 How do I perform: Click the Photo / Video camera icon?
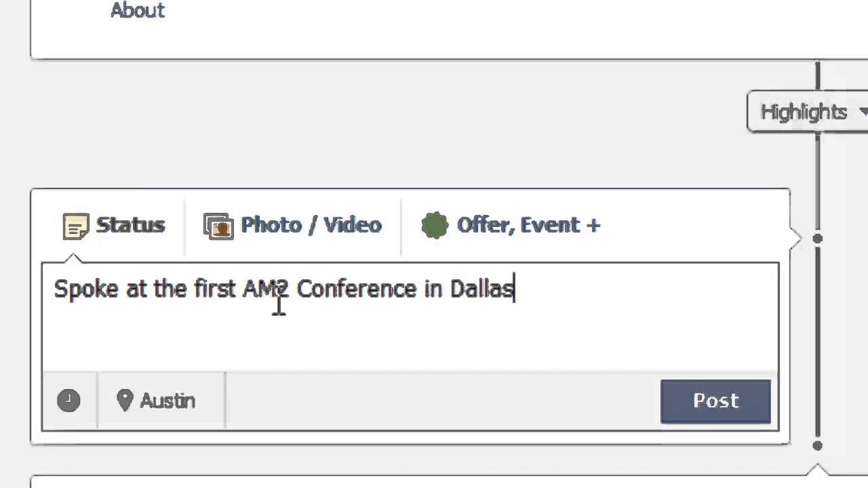tap(218, 226)
